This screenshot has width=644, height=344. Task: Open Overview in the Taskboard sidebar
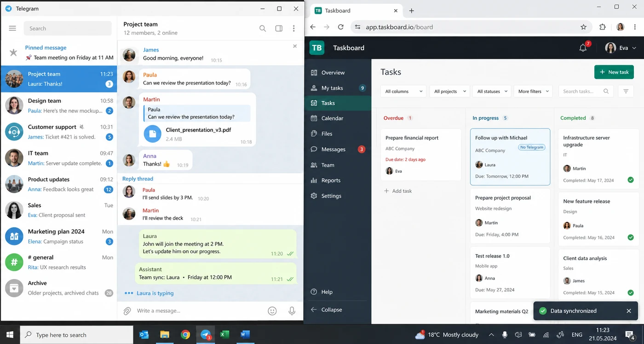click(338, 73)
